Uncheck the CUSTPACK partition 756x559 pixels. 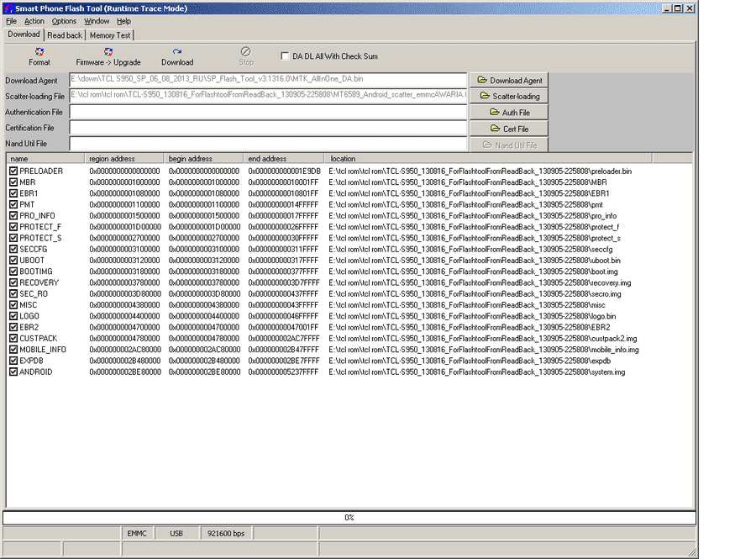13,339
